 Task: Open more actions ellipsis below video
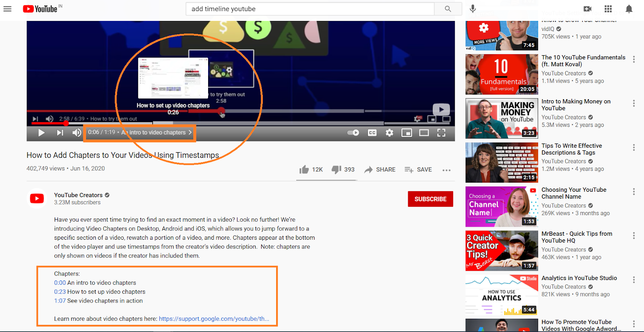coord(446,170)
